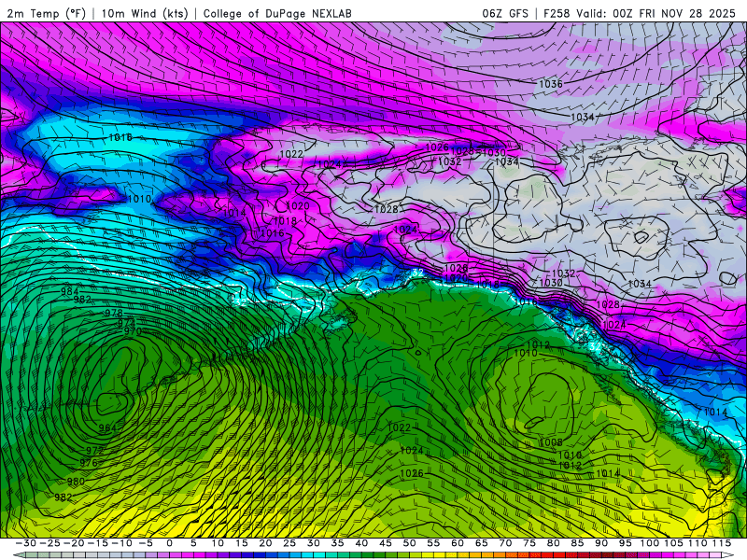
Task: Click the 40 colorbar tick label
Action: (x=361, y=543)
